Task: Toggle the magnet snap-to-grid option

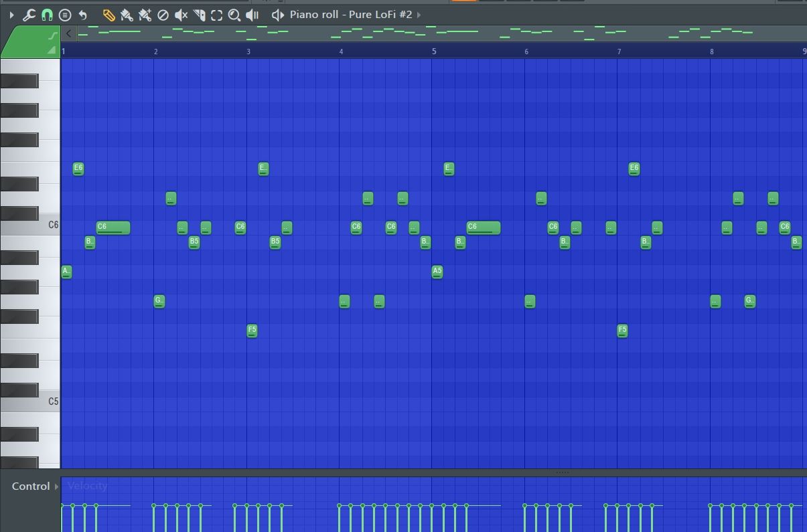Action: 47,15
